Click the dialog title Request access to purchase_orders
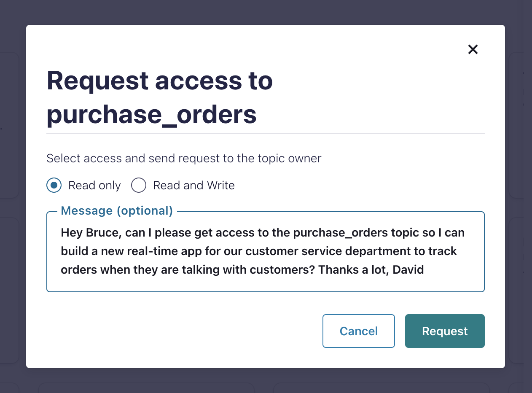Image resolution: width=532 pixels, height=393 pixels. point(159,97)
